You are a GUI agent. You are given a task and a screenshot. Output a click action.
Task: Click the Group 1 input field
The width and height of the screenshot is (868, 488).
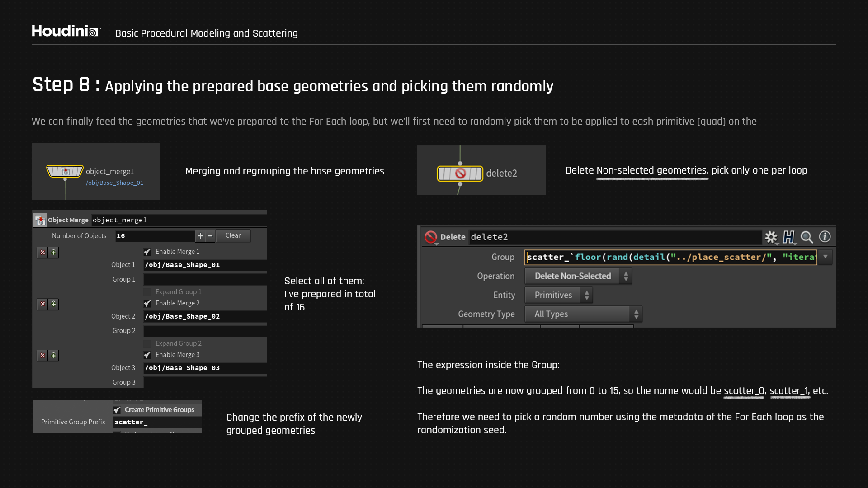205,279
